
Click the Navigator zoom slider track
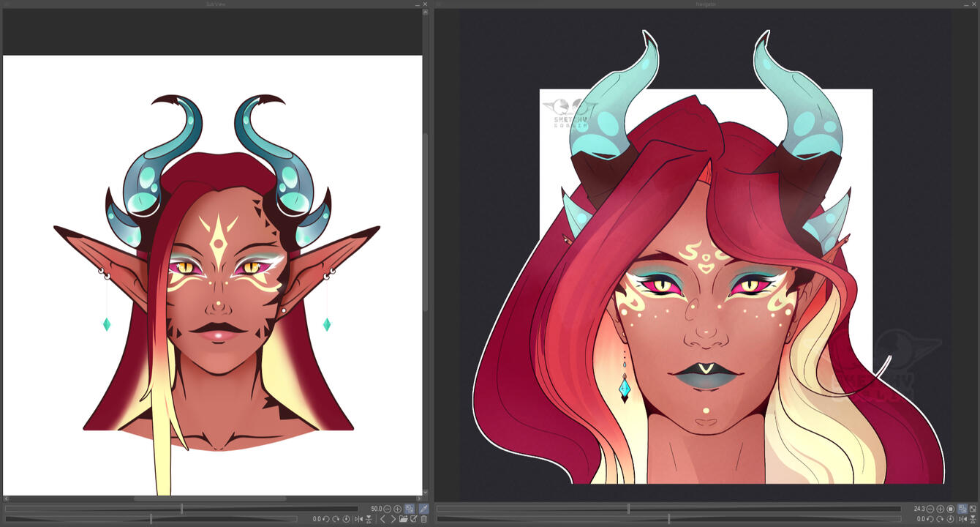click(668, 509)
